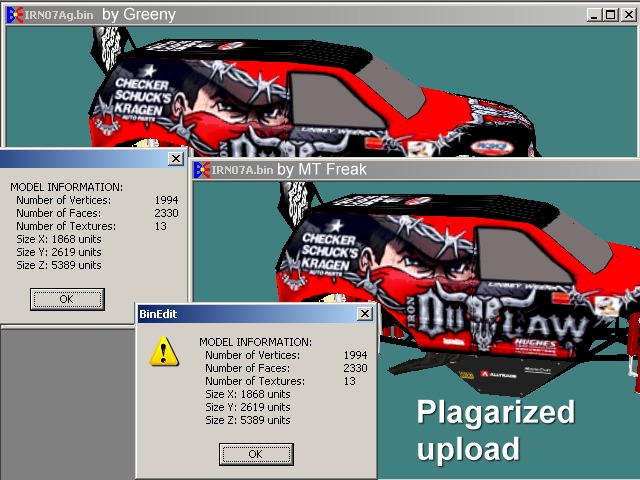Click the app icon beside IRN07Ag.bin title

coord(14,14)
